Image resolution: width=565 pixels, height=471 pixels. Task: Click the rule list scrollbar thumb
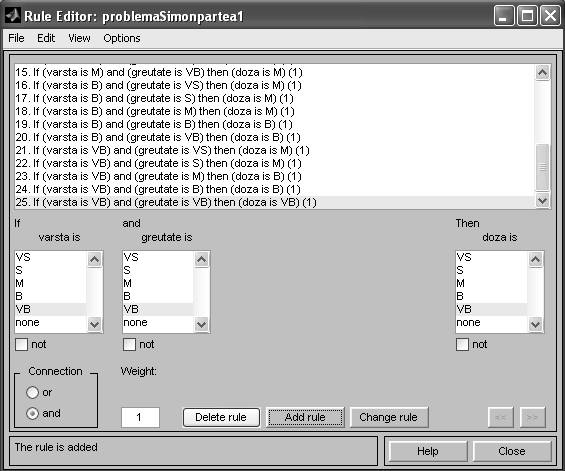[x=542, y=166]
